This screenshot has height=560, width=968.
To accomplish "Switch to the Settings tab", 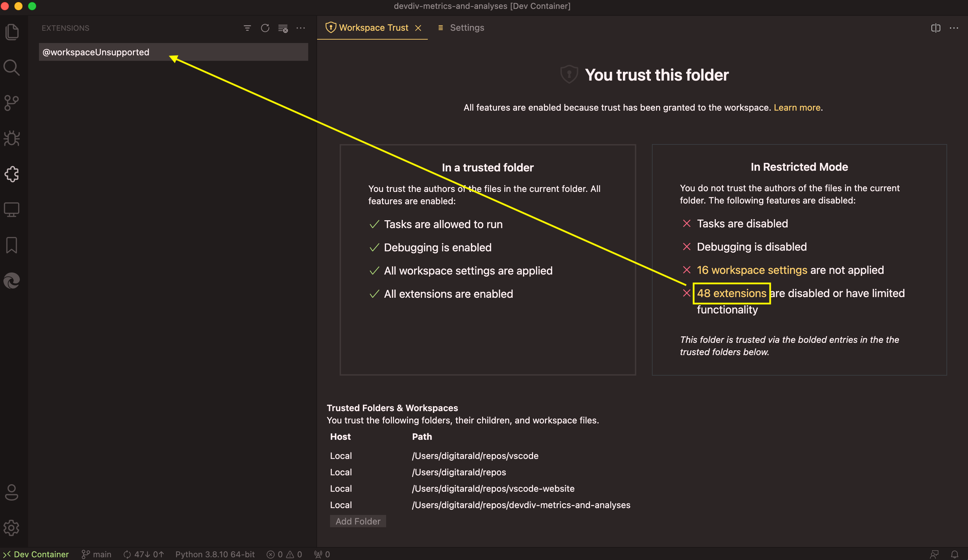I will pos(467,27).
